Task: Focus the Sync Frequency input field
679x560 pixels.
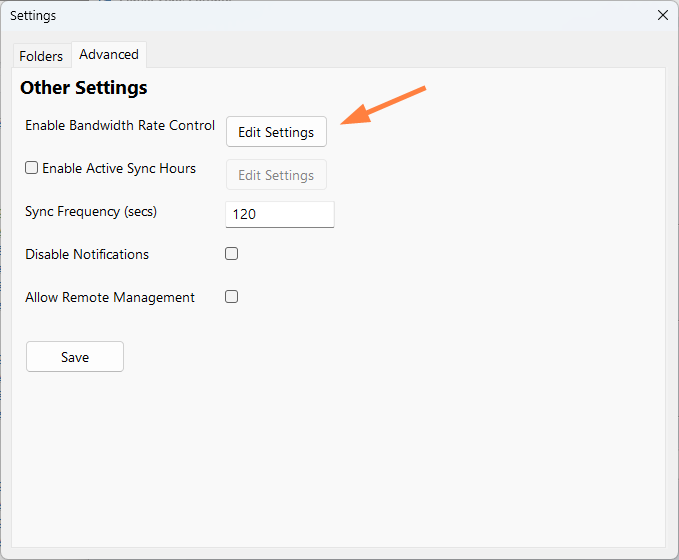Action: pyautogui.click(x=280, y=214)
